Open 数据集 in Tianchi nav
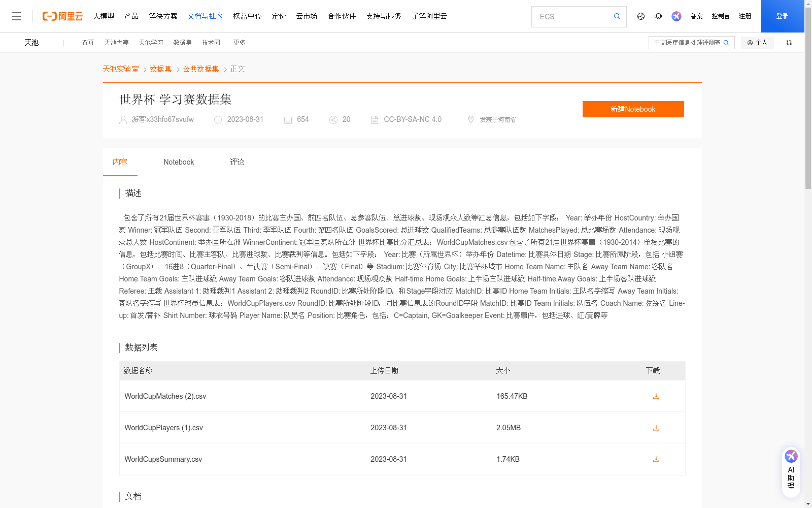 tap(182, 43)
